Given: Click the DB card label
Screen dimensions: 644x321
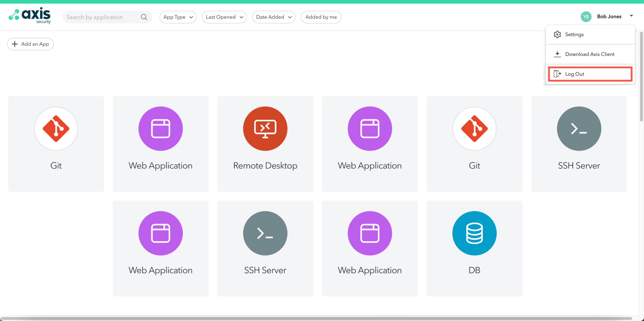Looking at the screenshot, I should click(x=474, y=270).
